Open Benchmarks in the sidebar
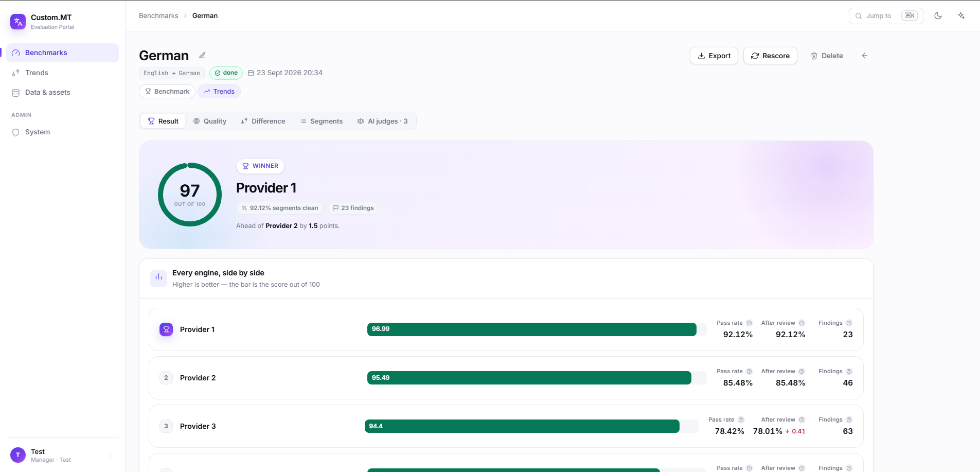Viewport: 980px width, 472px height. [63, 53]
